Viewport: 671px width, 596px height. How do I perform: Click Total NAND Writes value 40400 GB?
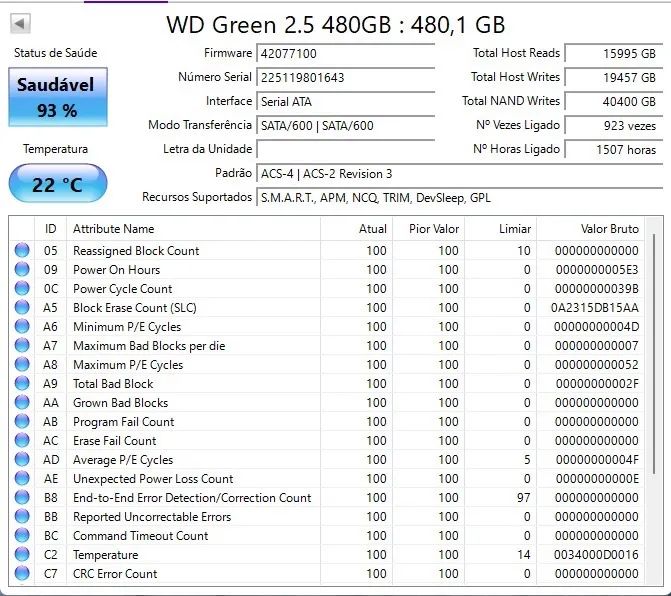point(614,101)
